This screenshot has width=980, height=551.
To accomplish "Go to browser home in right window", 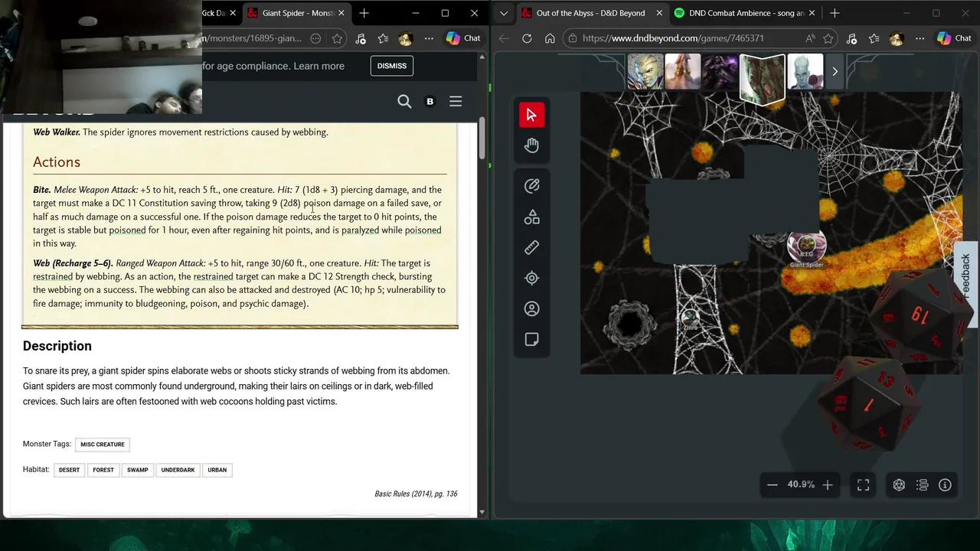I will pyautogui.click(x=550, y=38).
